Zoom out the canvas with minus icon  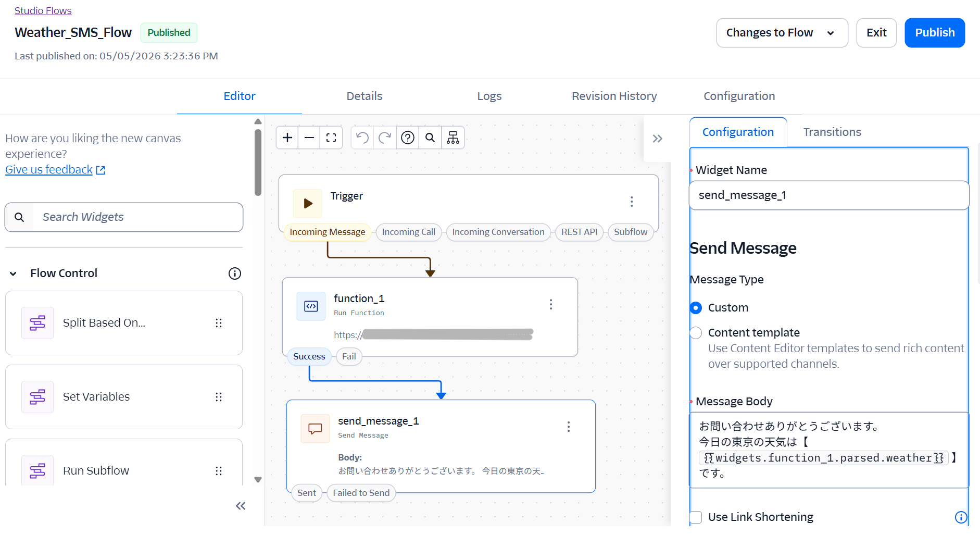tap(309, 138)
